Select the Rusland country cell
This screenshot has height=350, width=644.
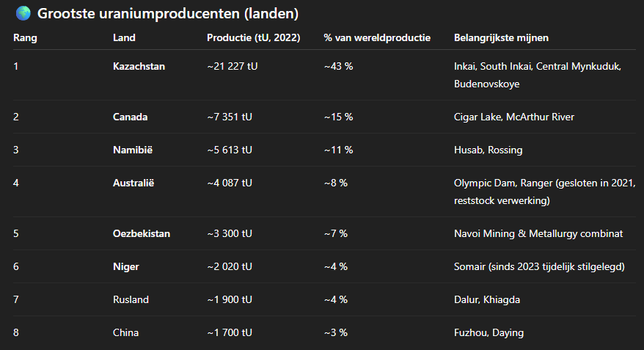[x=131, y=299]
